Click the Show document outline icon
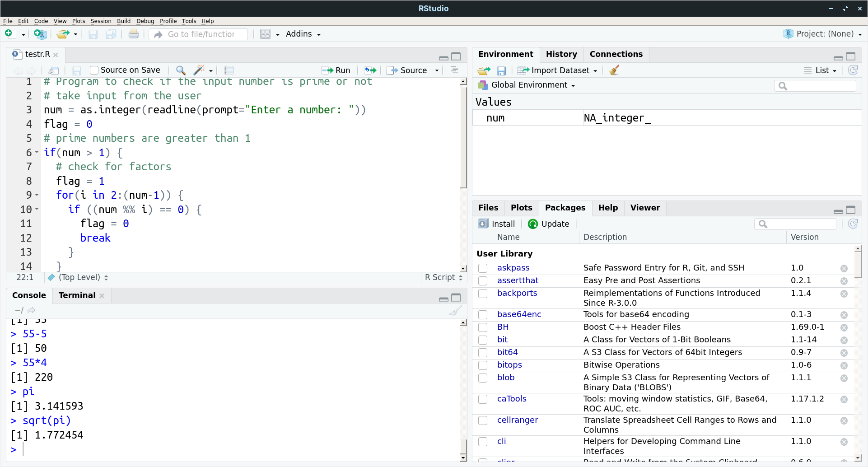The width and height of the screenshot is (868, 467). click(x=454, y=70)
